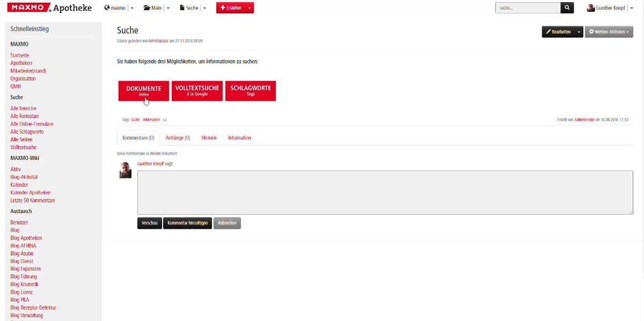The width and height of the screenshot is (644, 321).
Task: Click the Kommentar hinzufügen button
Action: click(187, 223)
